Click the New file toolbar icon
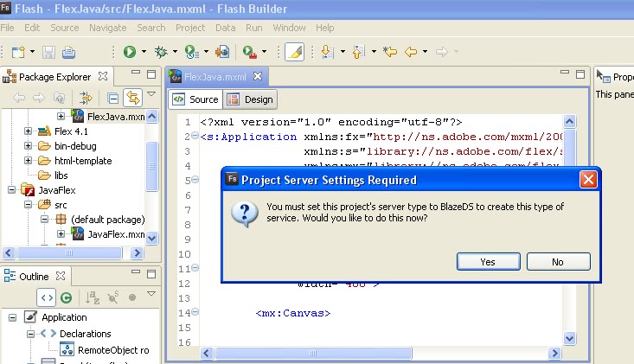This screenshot has width=634, height=364. coord(18,52)
